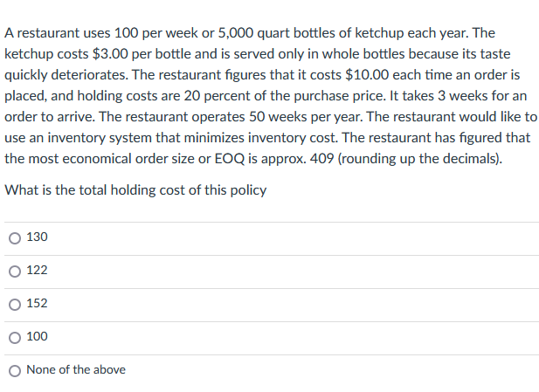539x392 pixels.
Task: Click the 'None of the above' label text
Action: click(x=76, y=370)
